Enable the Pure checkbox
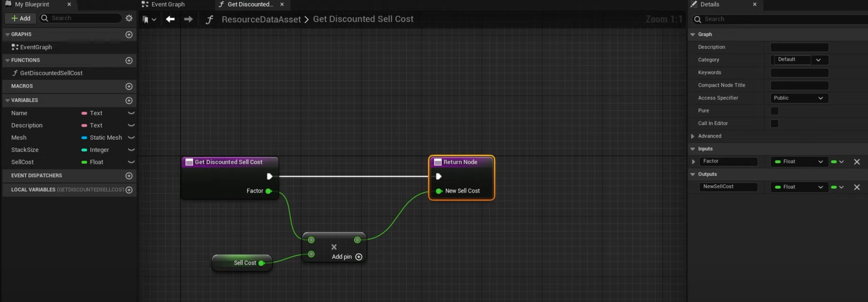Viewport: 868px width, 302px height. tap(774, 111)
